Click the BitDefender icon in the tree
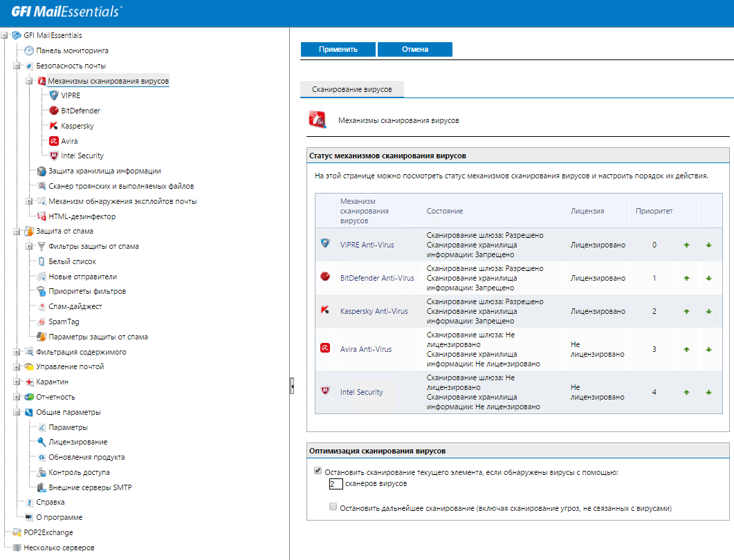The width and height of the screenshot is (734, 560). [54, 111]
